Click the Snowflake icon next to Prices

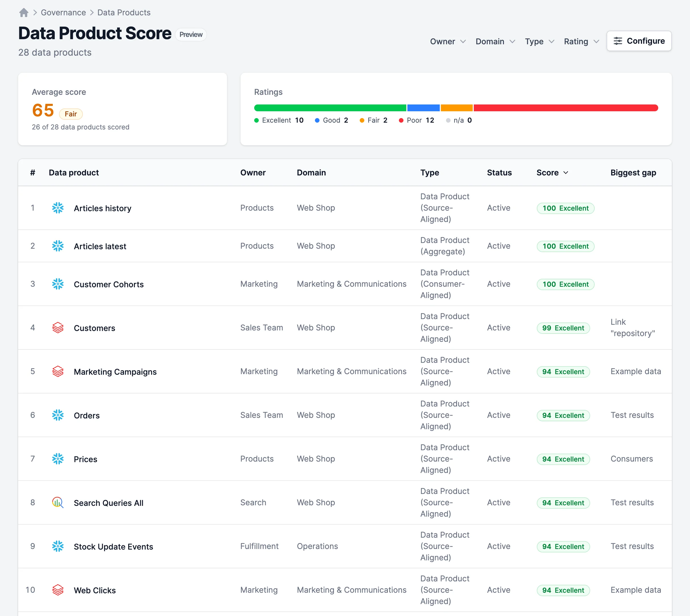58,459
